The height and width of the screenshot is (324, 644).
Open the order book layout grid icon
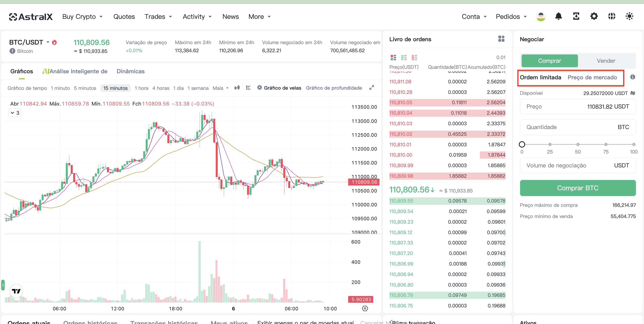point(501,39)
